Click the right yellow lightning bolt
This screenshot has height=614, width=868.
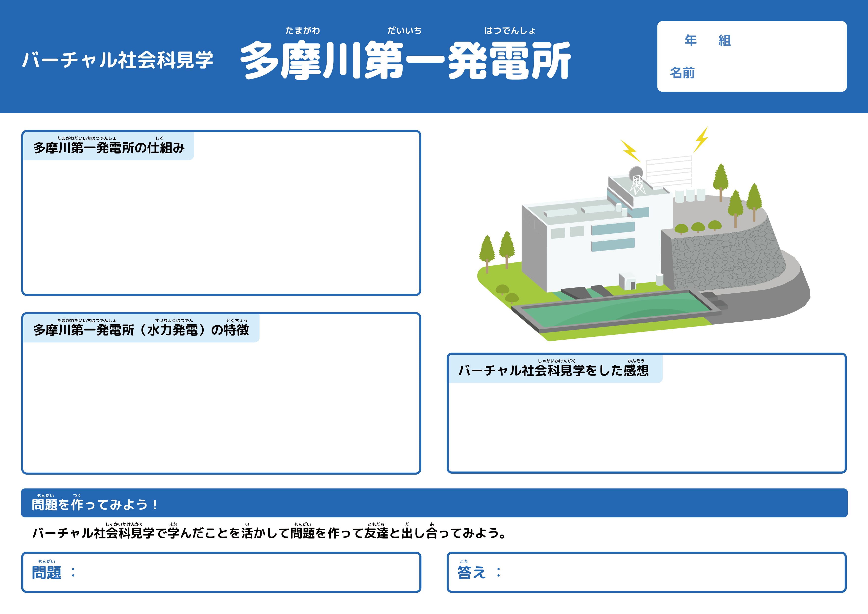click(701, 139)
